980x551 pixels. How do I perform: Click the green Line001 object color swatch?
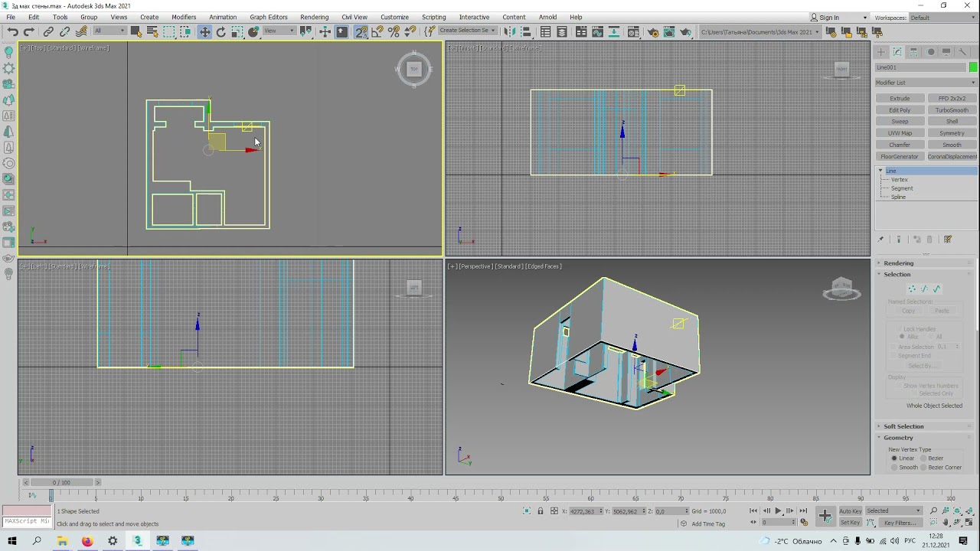coord(973,67)
